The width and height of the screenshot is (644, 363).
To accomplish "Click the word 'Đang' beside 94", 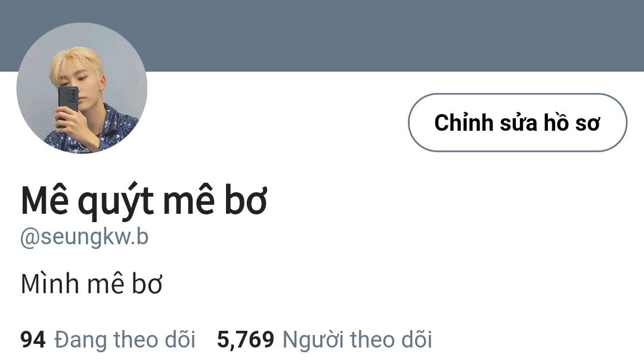I will pyautogui.click(x=80, y=340).
